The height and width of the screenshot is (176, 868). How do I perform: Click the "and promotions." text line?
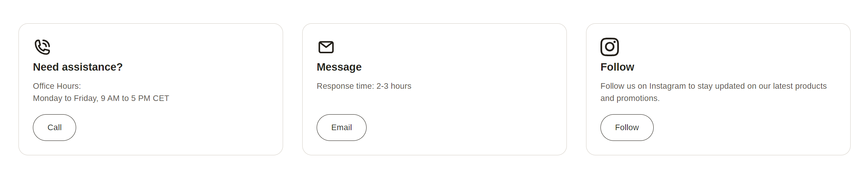point(630,98)
